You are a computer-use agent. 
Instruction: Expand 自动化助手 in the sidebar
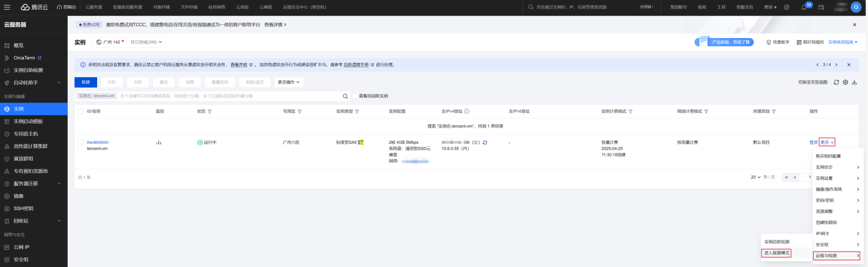[x=59, y=82]
